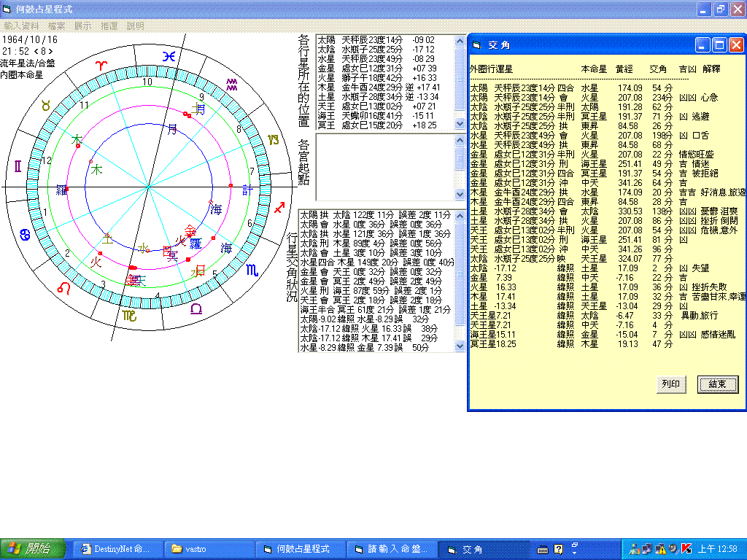The width and height of the screenshot is (747, 560).
Task: Click the Gemini zodiac symbol on chart
Action: 18,167
